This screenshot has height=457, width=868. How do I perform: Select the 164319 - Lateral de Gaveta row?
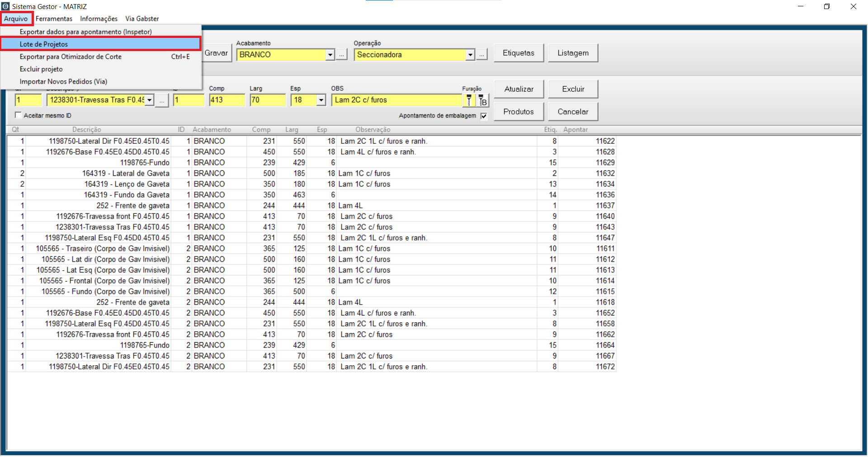point(311,173)
